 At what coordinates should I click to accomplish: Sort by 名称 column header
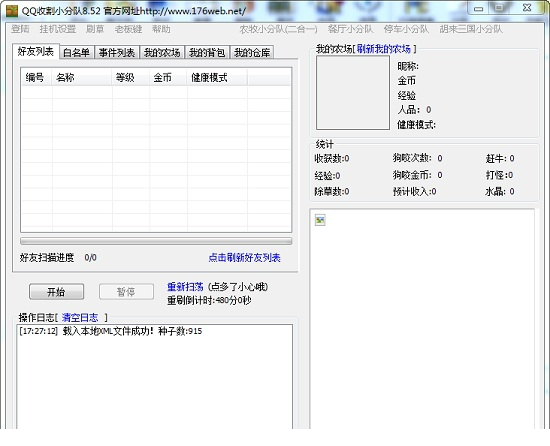pos(82,77)
